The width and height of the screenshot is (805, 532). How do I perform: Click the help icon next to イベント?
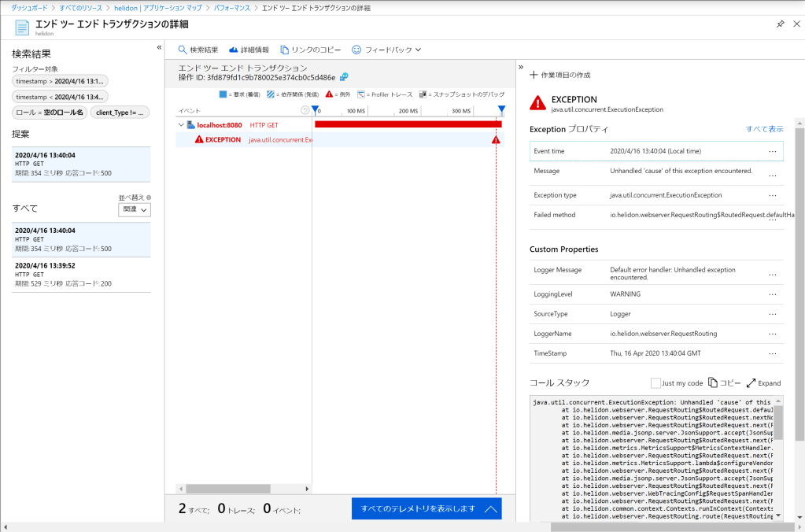(305, 111)
